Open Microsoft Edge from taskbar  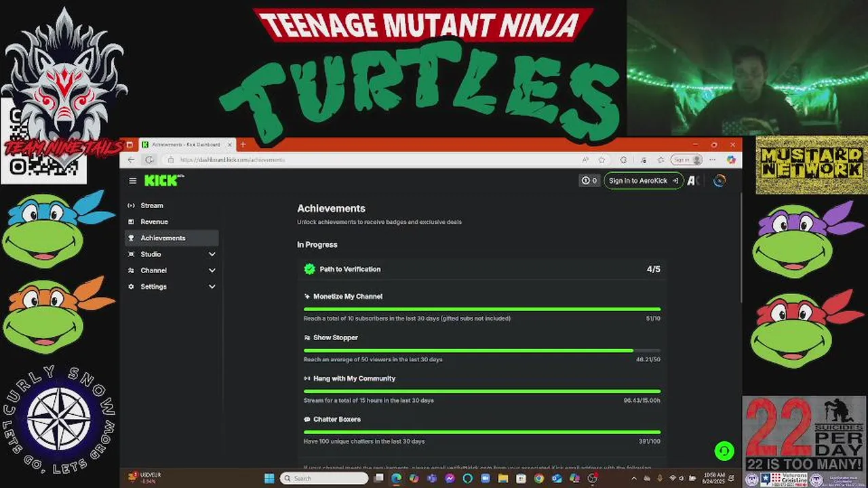(x=396, y=478)
